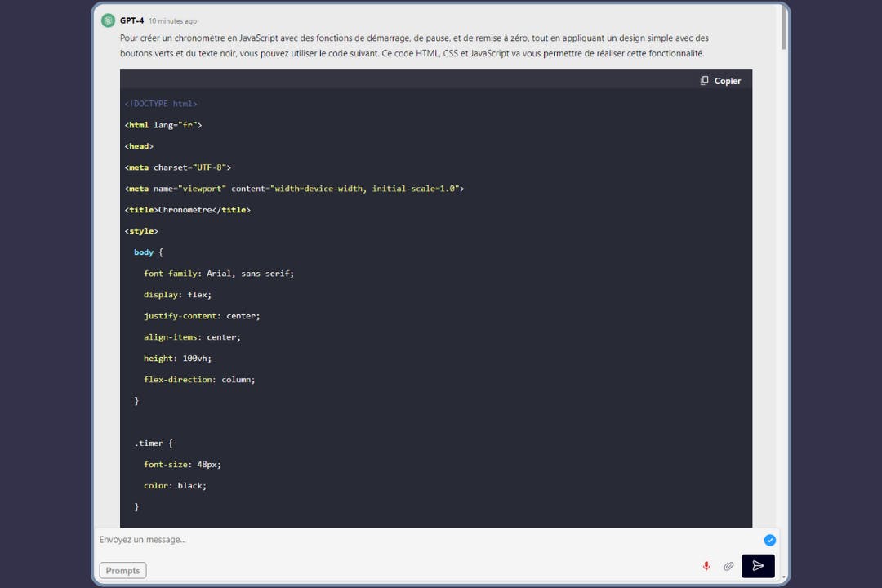Click the GPT-4 sender name
882x588 pixels.
[131, 20]
